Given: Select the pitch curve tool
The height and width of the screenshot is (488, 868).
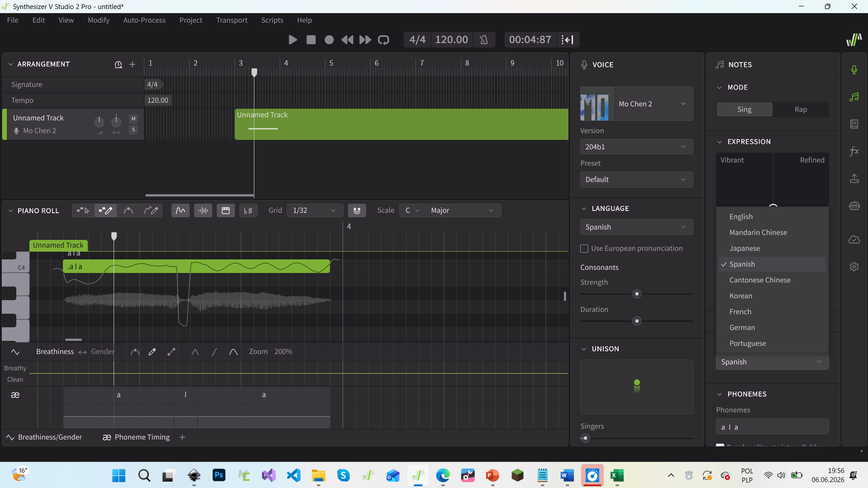Looking at the screenshot, I should (129, 211).
